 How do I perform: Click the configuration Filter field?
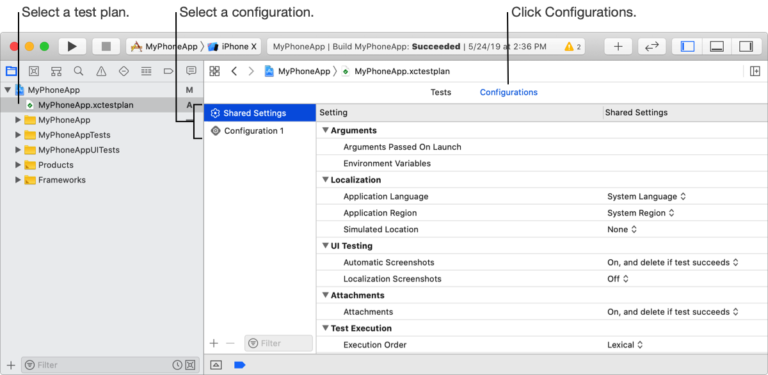click(x=278, y=343)
